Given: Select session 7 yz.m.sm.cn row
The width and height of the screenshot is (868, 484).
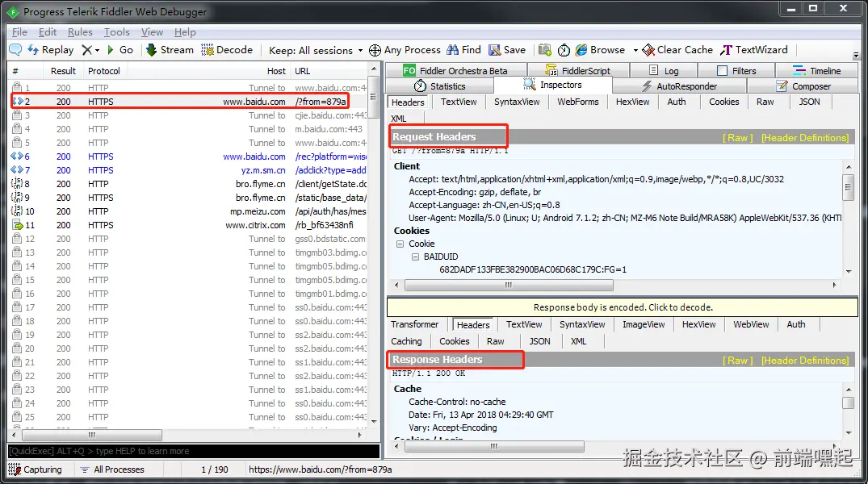Looking at the screenshot, I should pyautogui.click(x=188, y=170).
